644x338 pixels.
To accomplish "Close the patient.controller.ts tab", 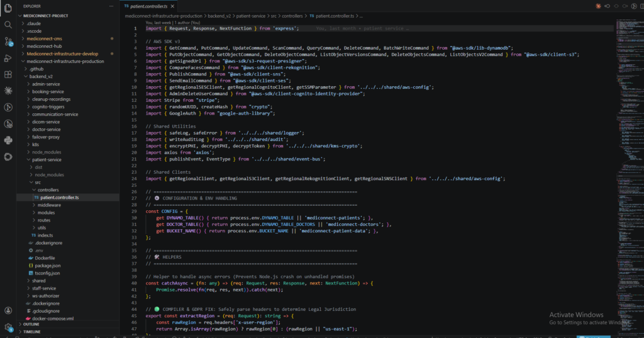I will pyautogui.click(x=172, y=6).
